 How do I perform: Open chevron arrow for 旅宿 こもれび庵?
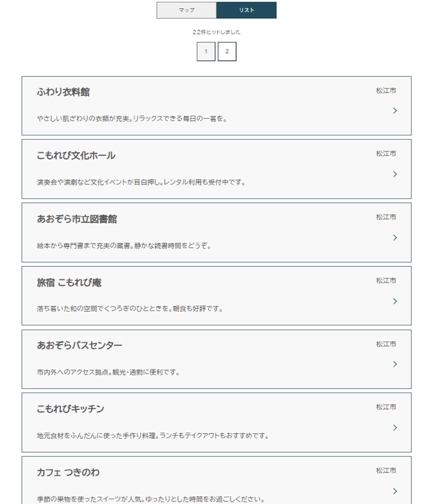coord(395,301)
